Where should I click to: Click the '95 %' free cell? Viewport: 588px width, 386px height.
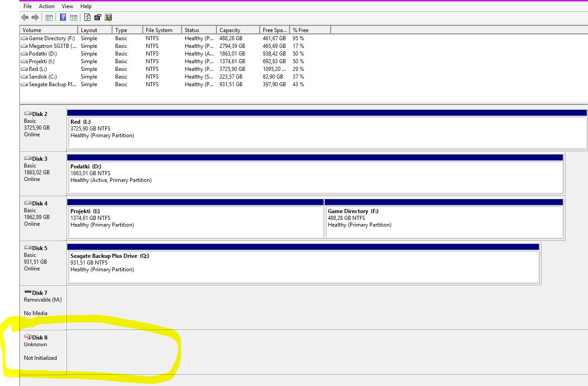(x=298, y=38)
